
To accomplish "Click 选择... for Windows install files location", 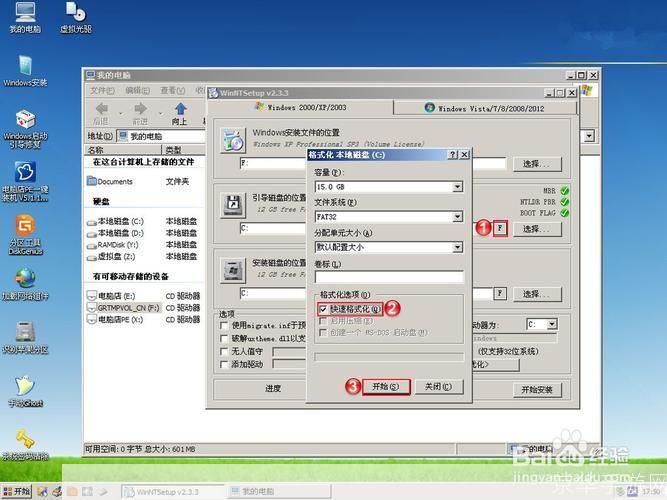I will pos(537,164).
